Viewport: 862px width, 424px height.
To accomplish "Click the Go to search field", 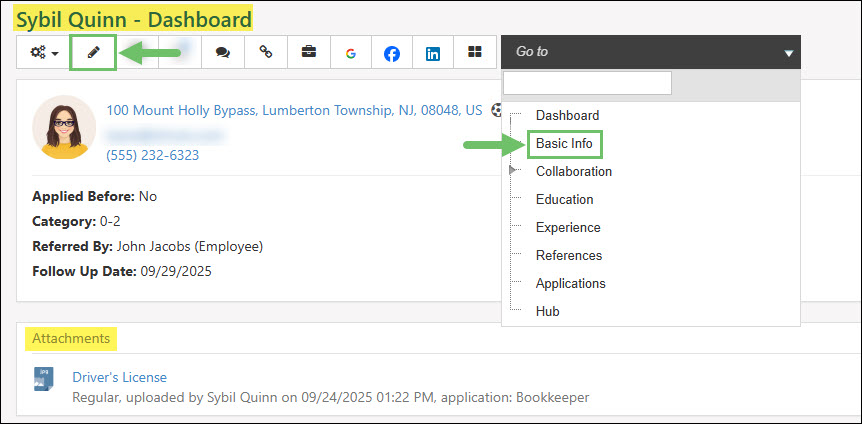I will pos(587,83).
